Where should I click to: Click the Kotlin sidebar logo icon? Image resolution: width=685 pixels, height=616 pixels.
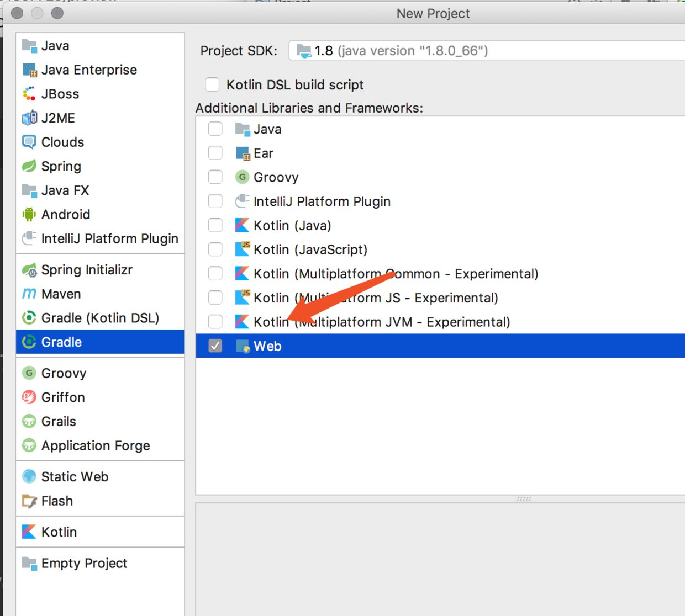[29, 532]
